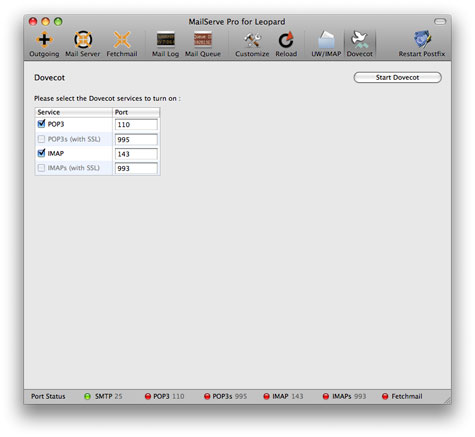Select the Dovecot toolbar icon
Viewport: 475px width, 437px height.
point(360,44)
